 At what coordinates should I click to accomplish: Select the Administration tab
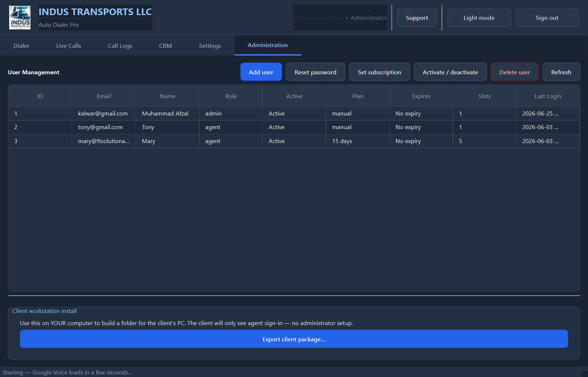click(x=268, y=45)
